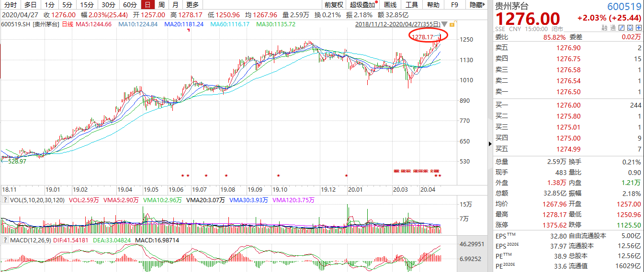Hide the side panel via 隐藏 button

coord(476,5)
